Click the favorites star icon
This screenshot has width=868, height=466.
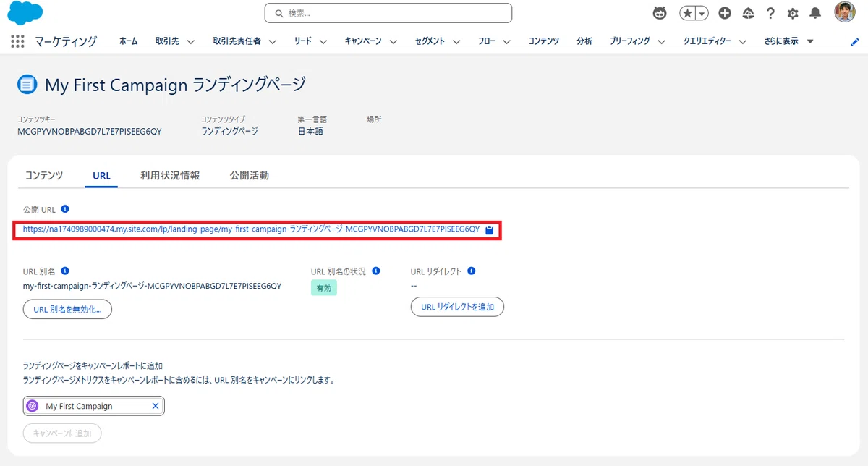point(687,13)
